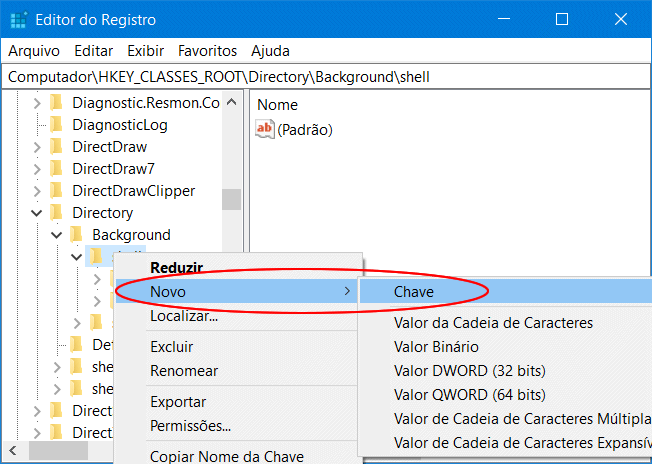Click the DirectDraw7 folder icon
The image size is (652, 464).
[x=56, y=169]
